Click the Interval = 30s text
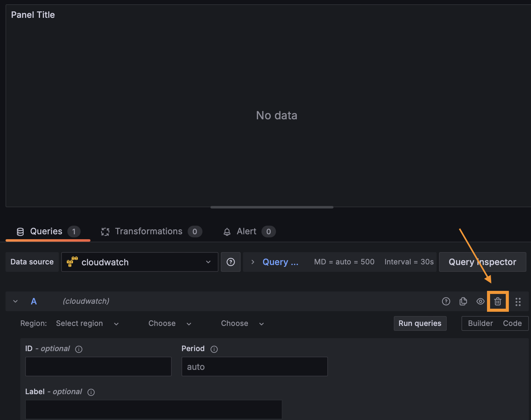The image size is (531, 420). 409,262
